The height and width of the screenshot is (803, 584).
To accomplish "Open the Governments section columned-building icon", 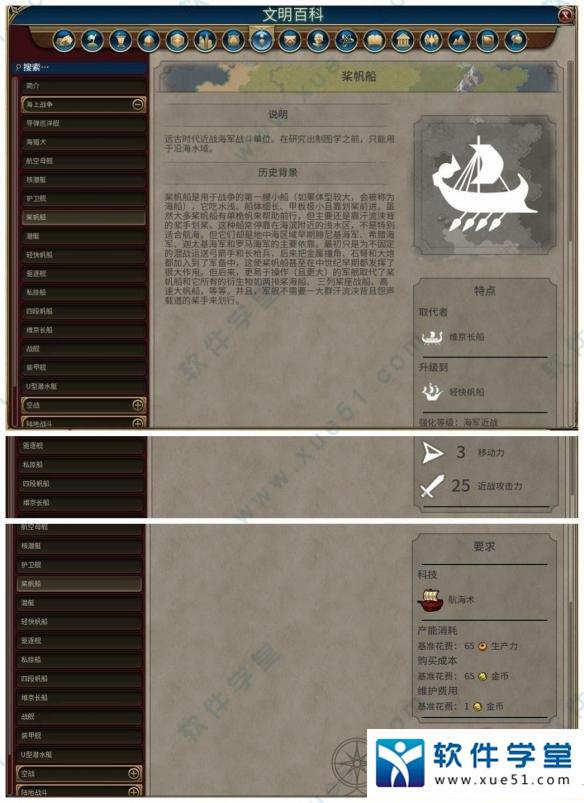I will [402, 40].
